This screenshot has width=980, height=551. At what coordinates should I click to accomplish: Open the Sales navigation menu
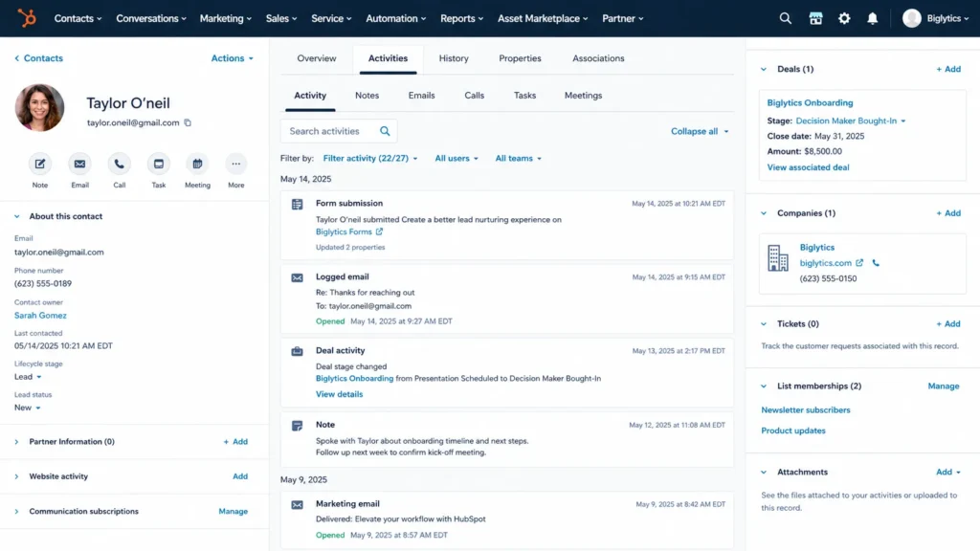(281, 18)
